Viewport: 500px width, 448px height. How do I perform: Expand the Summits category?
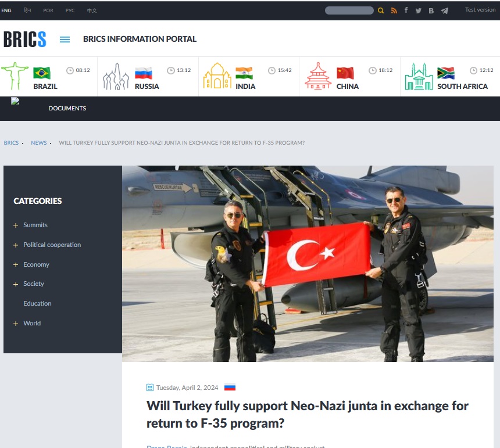(x=16, y=225)
